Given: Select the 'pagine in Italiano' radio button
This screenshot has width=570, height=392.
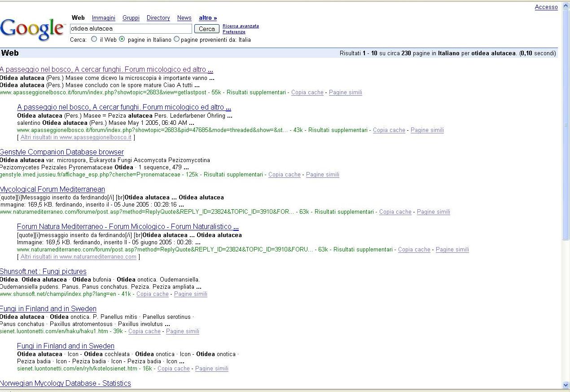Looking at the screenshot, I should tap(122, 39).
